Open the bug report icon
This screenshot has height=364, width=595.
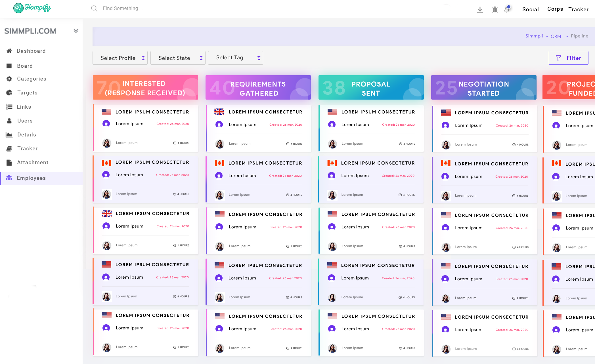point(495,10)
